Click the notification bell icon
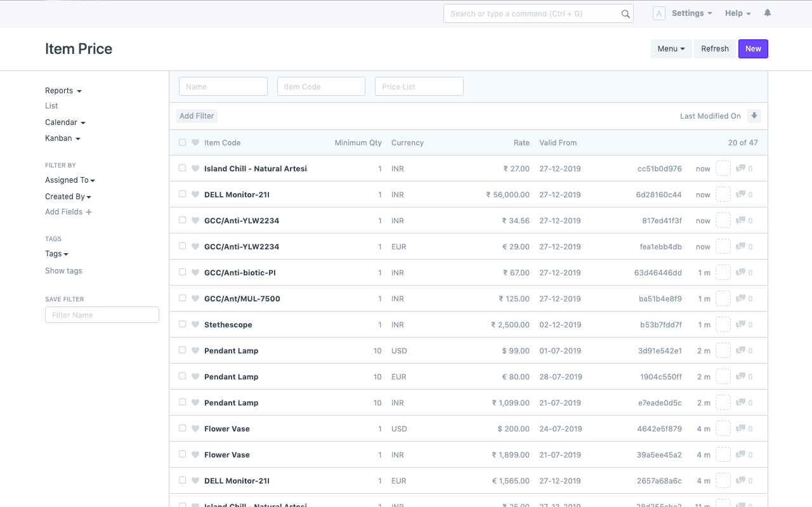Screen dimensions: 812x507 (x=768, y=13)
